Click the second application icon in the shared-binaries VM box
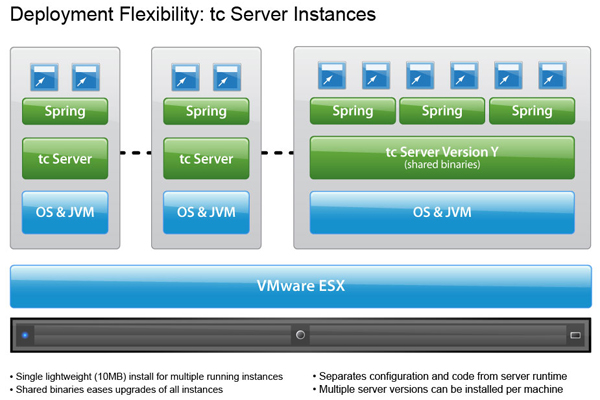Viewport: 600px width, 400px height. click(376, 76)
